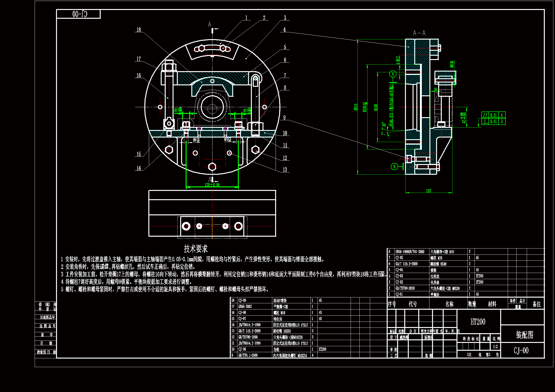Select the 1:2 scale value cell
The image size is (555, 392).
pyautogui.click(x=495, y=347)
